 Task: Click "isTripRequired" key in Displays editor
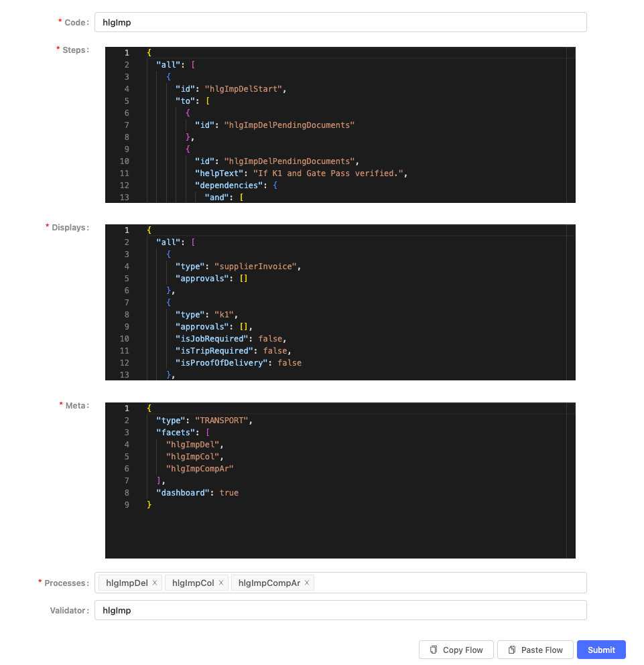click(x=214, y=351)
